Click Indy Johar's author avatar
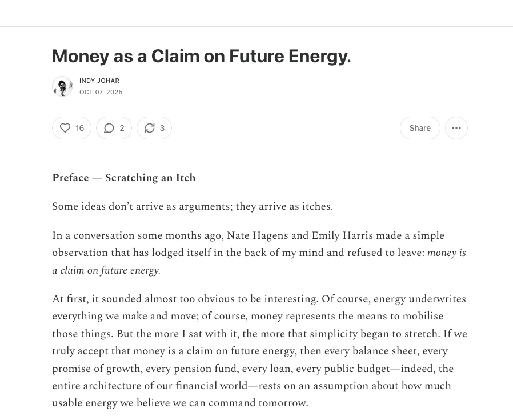513x420 pixels. coord(62,86)
